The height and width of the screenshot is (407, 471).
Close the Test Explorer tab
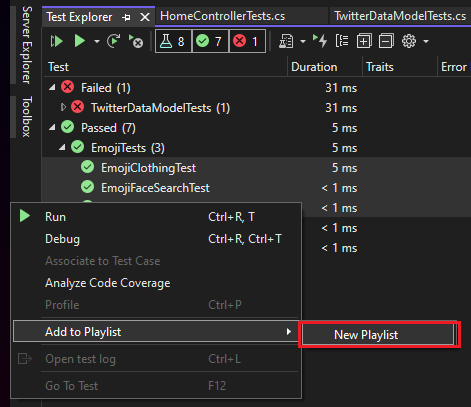tap(145, 17)
